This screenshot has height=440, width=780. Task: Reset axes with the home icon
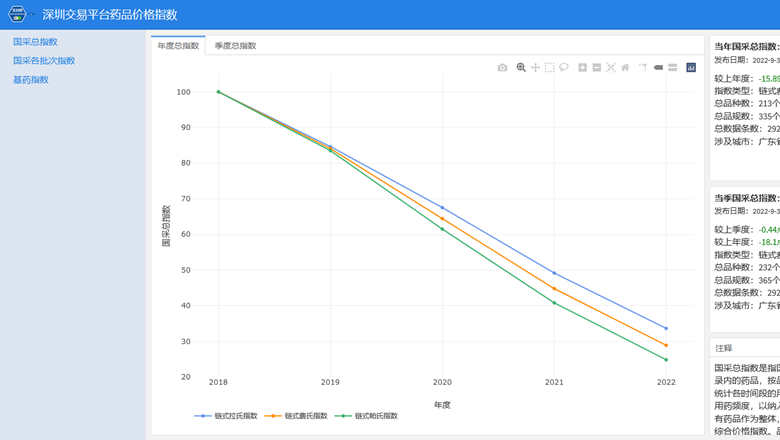click(625, 68)
